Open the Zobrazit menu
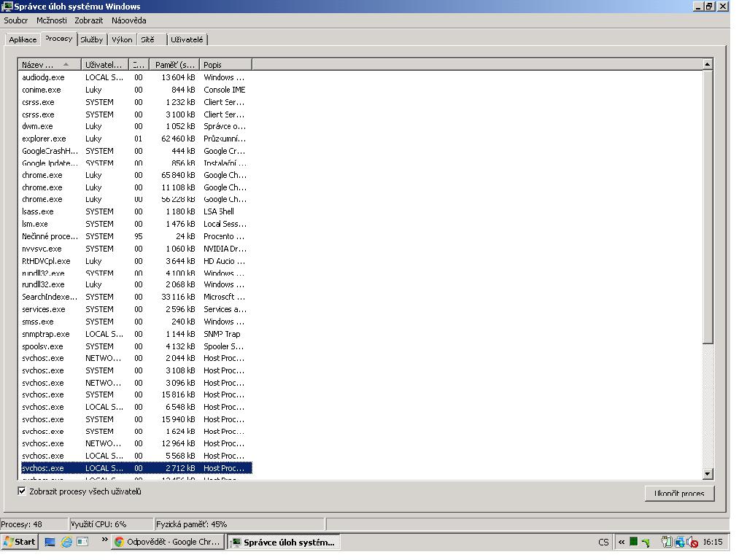The width and height of the screenshot is (747, 560). coord(88,20)
